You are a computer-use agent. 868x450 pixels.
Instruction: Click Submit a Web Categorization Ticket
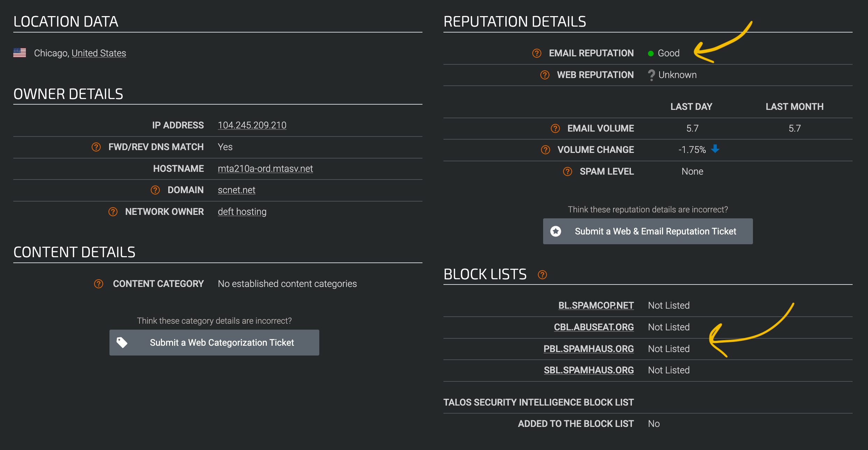(214, 342)
